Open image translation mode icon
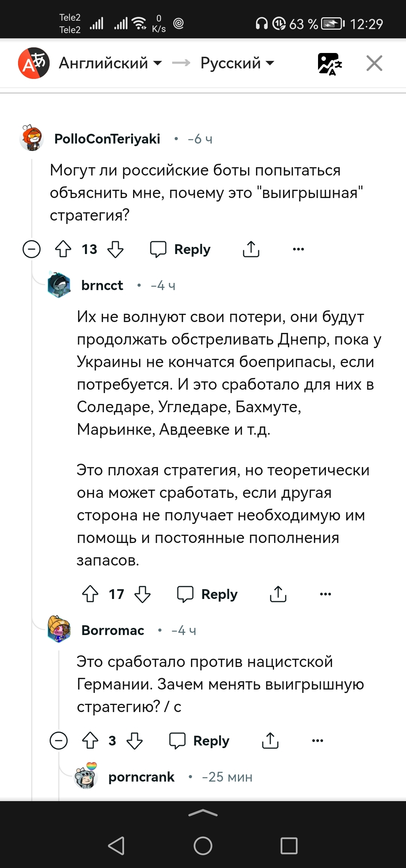The height and width of the screenshot is (868, 406). [x=329, y=64]
